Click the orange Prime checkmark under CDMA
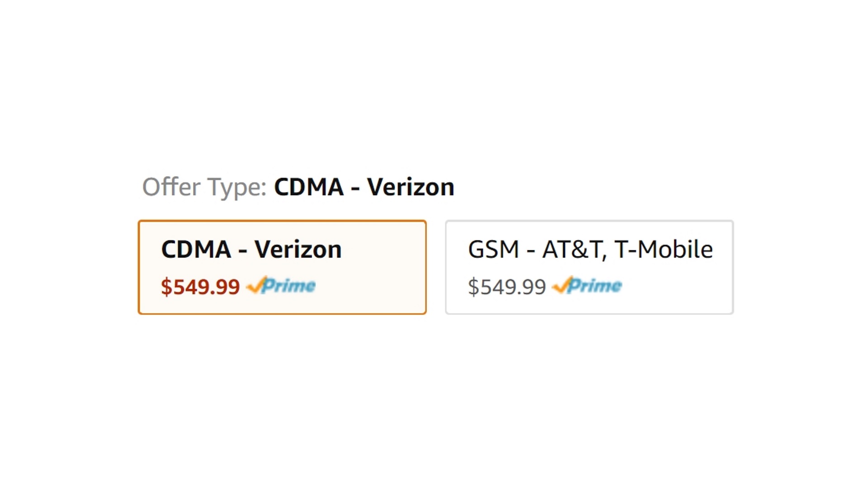The width and height of the screenshot is (868, 488). [x=255, y=286]
